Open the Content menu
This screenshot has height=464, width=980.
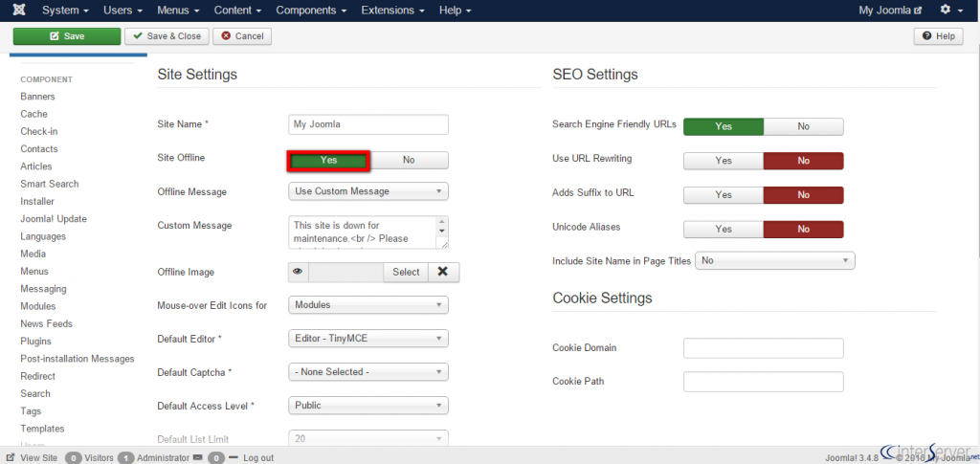[x=238, y=11]
